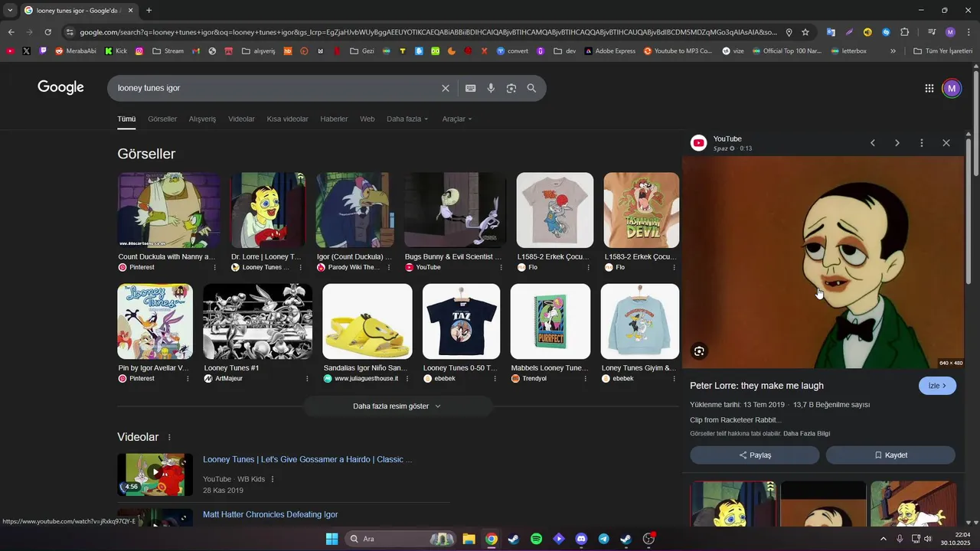The width and height of the screenshot is (980, 551).
Task: Open the Windows Start menu
Action: point(332,539)
